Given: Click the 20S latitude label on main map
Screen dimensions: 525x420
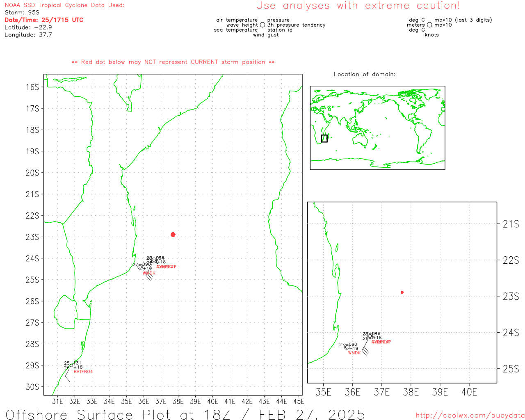Looking at the screenshot, I should pos(32,173).
